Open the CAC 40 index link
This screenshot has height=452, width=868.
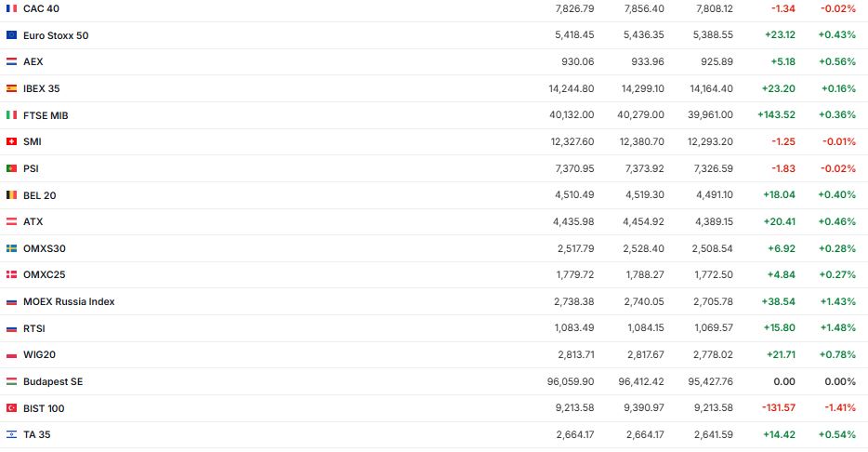coord(39,8)
